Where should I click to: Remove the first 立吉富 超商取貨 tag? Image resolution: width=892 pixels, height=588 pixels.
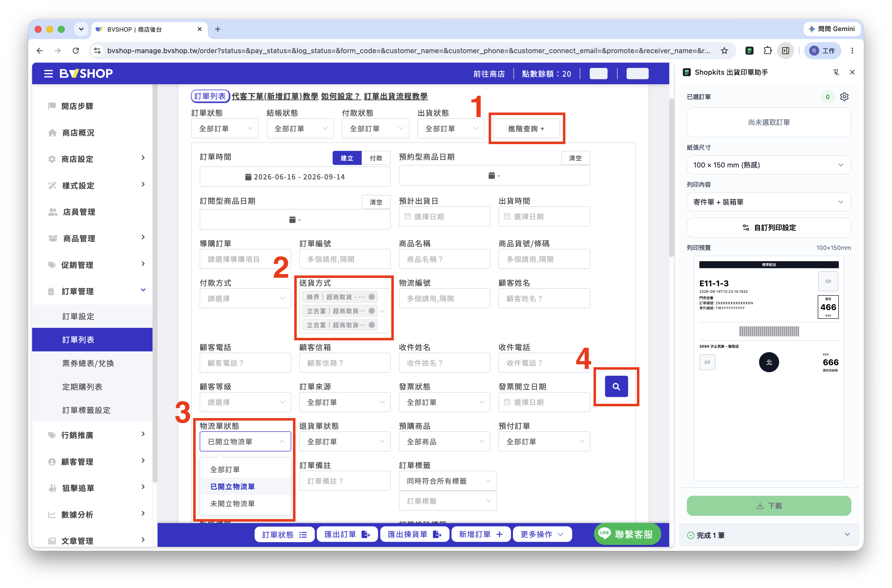click(371, 311)
